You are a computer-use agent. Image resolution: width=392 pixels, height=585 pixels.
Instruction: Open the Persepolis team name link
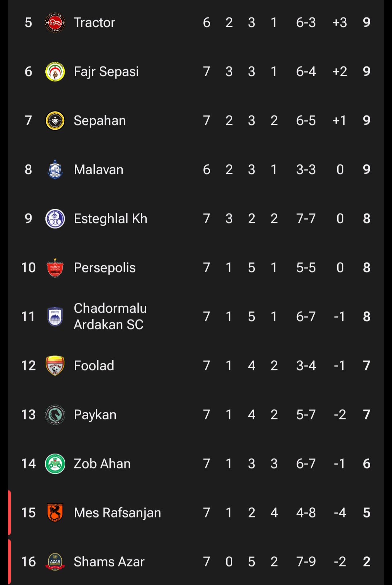click(105, 268)
